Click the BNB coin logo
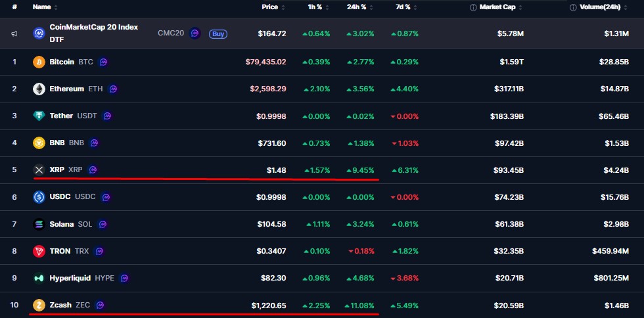The height and width of the screenshot is (318, 644). point(39,143)
